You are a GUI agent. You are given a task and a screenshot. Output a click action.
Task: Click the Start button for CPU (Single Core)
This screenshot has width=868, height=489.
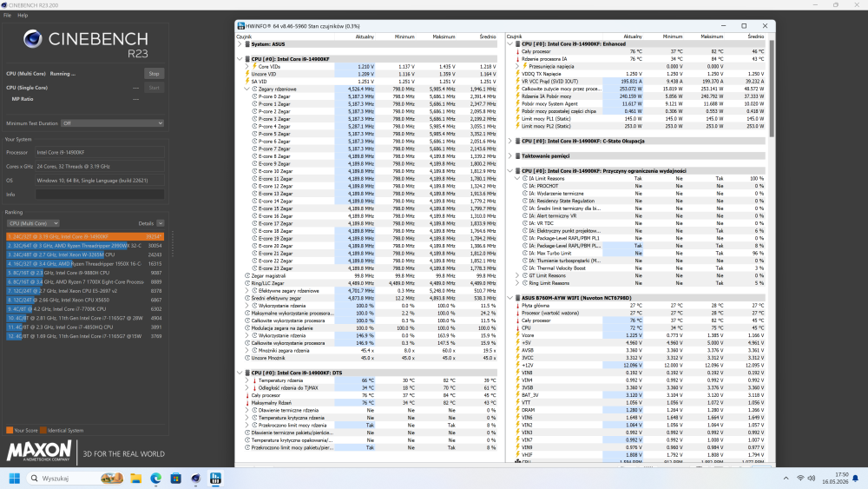pos(154,88)
